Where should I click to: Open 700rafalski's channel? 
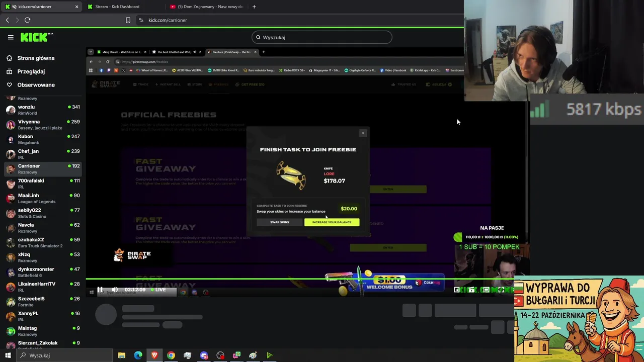point(43,184)
